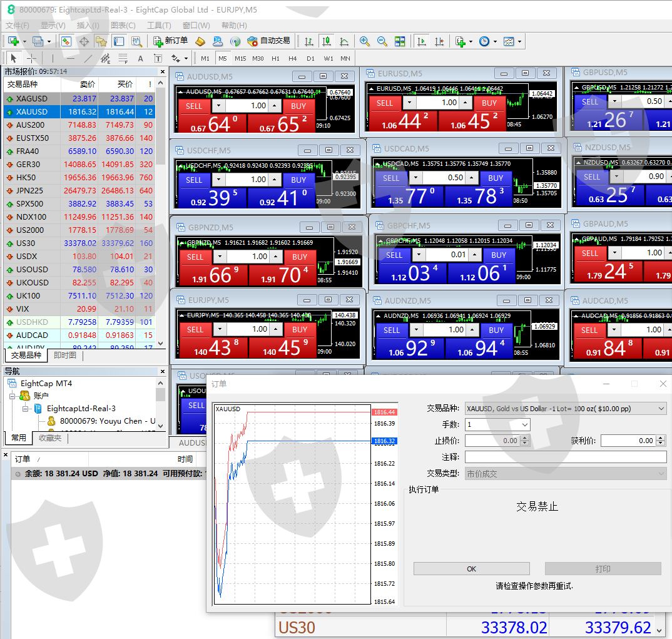The image size is (672, 639).
Task: Toggle the M5 timeframe button
Action: 222,58
